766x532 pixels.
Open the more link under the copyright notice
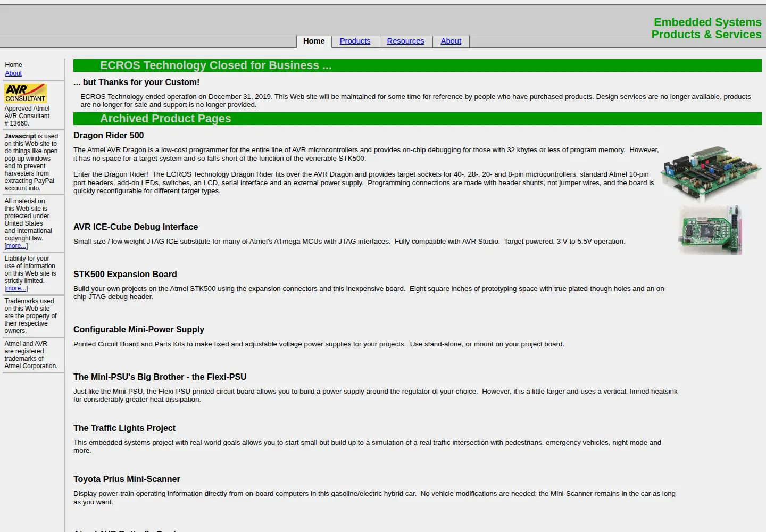point(16,246)
